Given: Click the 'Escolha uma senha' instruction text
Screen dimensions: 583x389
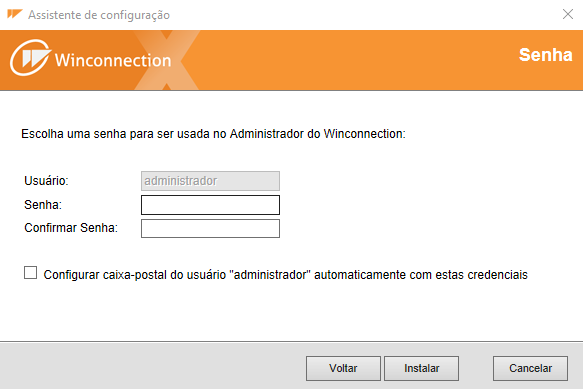Looking at the screenshot, I should coord(213,134).
